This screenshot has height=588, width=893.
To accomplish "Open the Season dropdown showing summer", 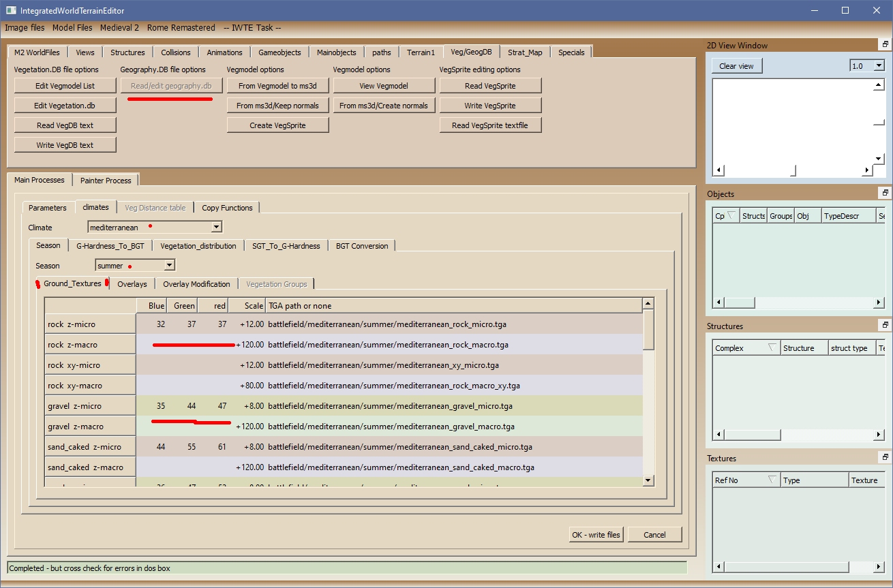I will click(169, 265).
